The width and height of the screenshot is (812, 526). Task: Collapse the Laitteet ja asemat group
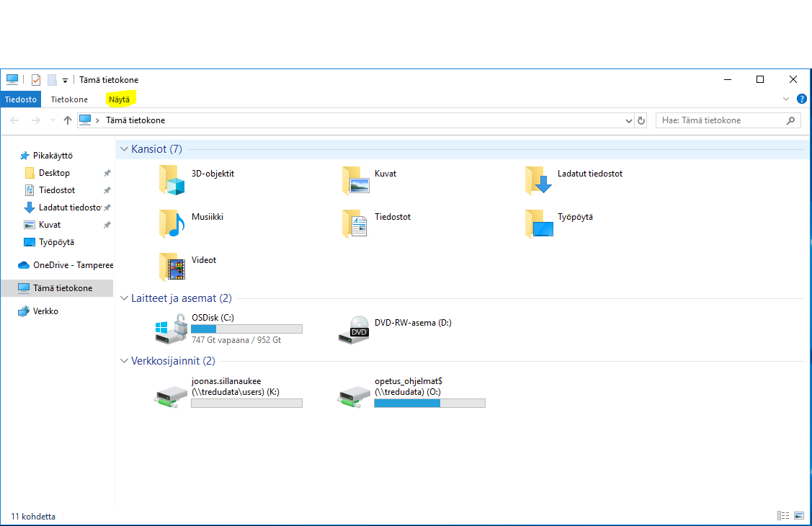click(124, 298)
